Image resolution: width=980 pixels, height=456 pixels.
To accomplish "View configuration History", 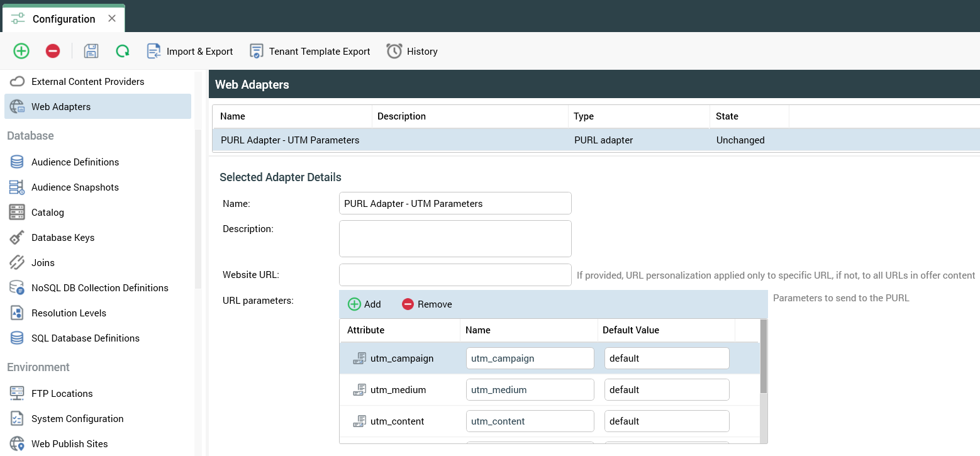I will (x=412, y=52).
